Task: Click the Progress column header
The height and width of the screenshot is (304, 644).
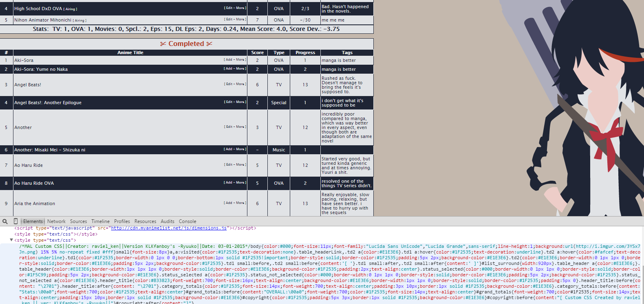Action: click(305, 52)
